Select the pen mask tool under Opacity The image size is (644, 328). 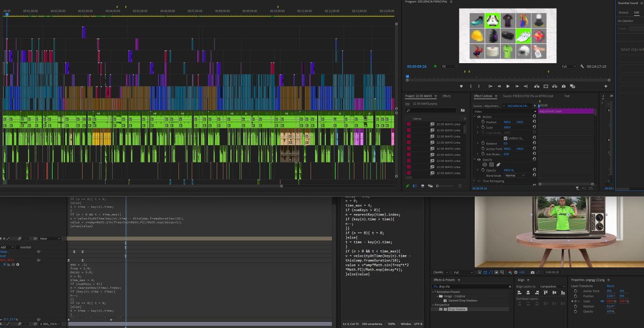point(498,165)
